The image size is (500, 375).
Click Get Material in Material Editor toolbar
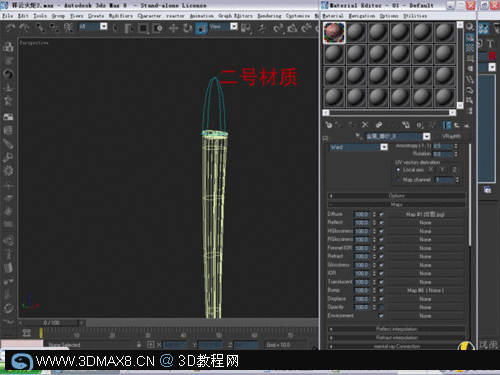pos(329,125)
